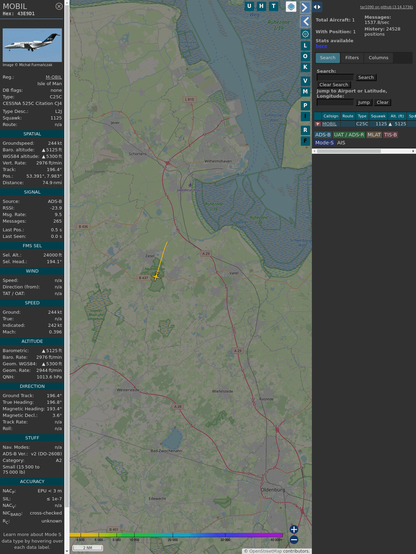Close the MOBIL aircraft info panel
The height and width of the screenshot is (554, 416).
(59, 6)
